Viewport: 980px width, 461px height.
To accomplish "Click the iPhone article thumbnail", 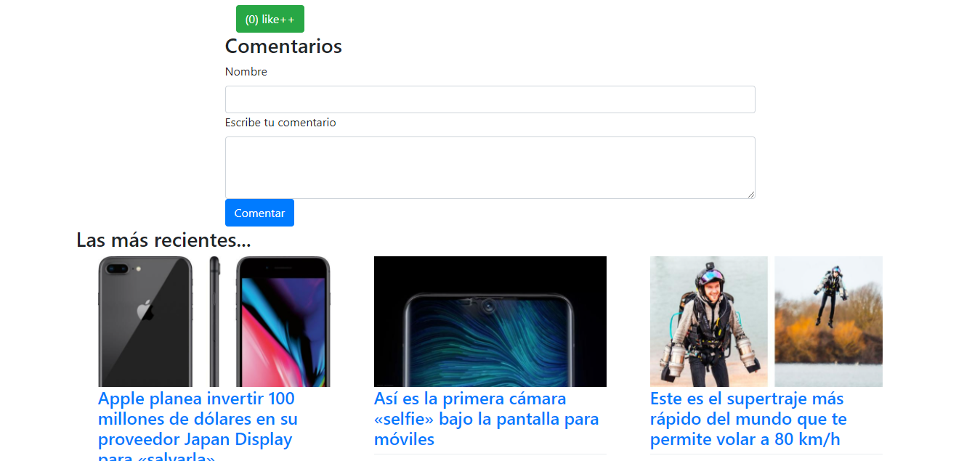I will point(214,322).
